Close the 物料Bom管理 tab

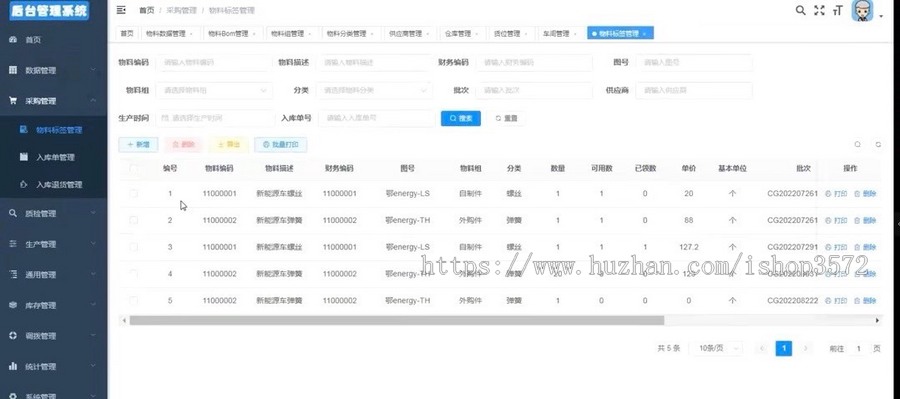[x=253, y=34]
